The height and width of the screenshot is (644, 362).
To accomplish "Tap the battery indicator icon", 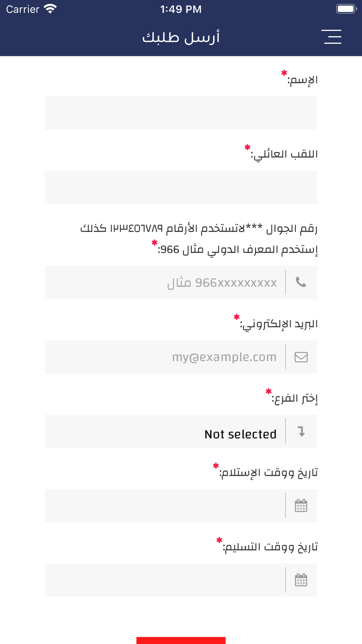I will tap(346, 9).
